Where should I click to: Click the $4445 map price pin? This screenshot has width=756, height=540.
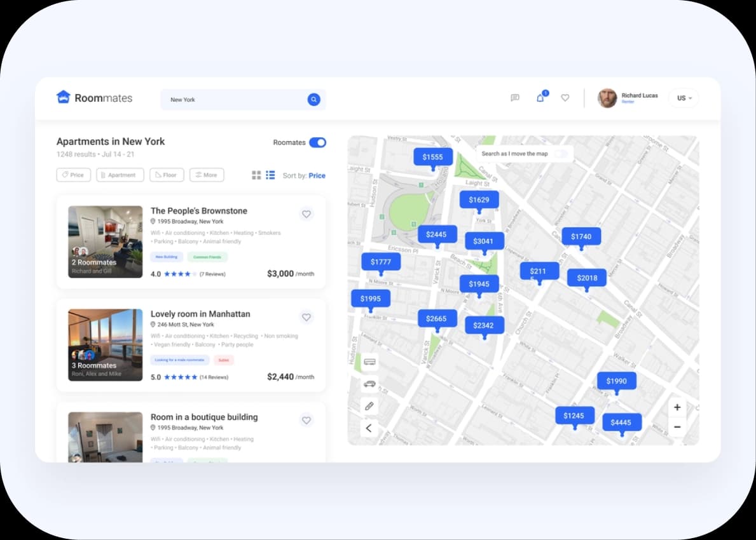pos(621,422)
